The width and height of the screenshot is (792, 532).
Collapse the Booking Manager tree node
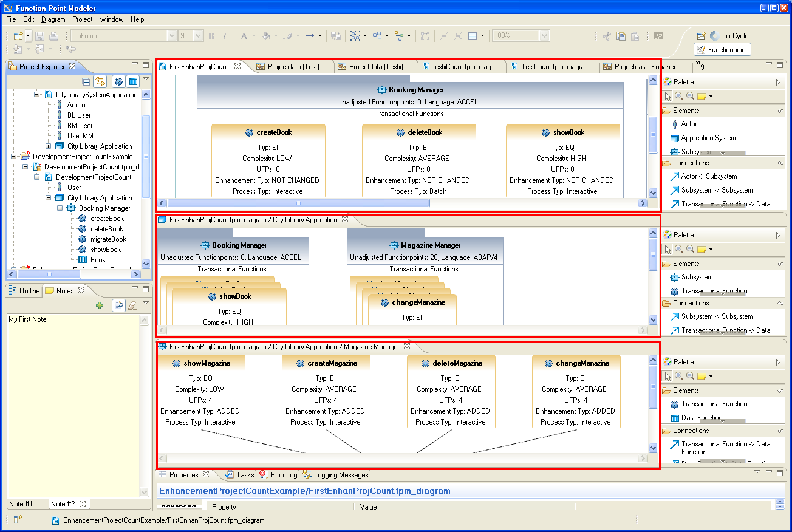pyautogui.click(x=60, y=208)
